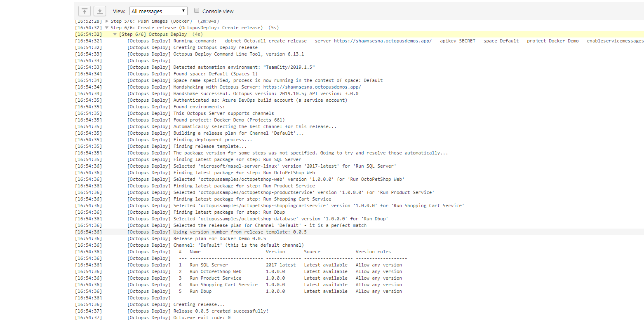The height and width of the screenshot is (320, 644).
Task: Click the Console view label text
Action: pyautogui.click(x=218, y=11)
